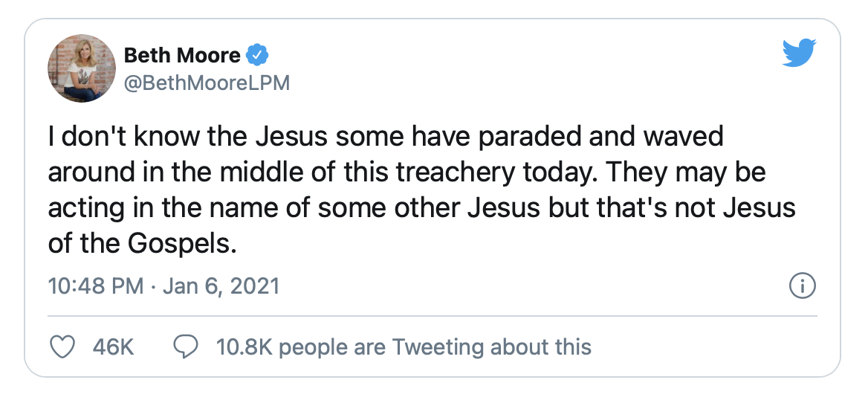Click the Twitter bird logo
868x400 pixels.
pyautogui.click(x=800, y=54)
